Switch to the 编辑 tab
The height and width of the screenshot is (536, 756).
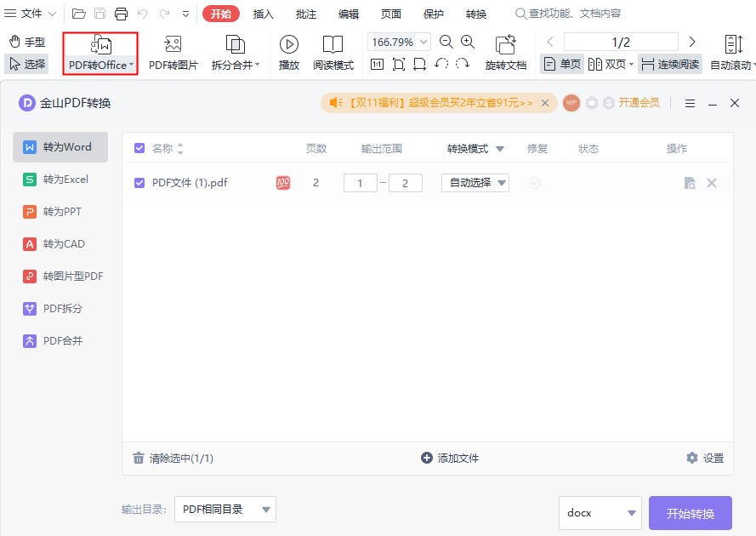click(349, 14)
